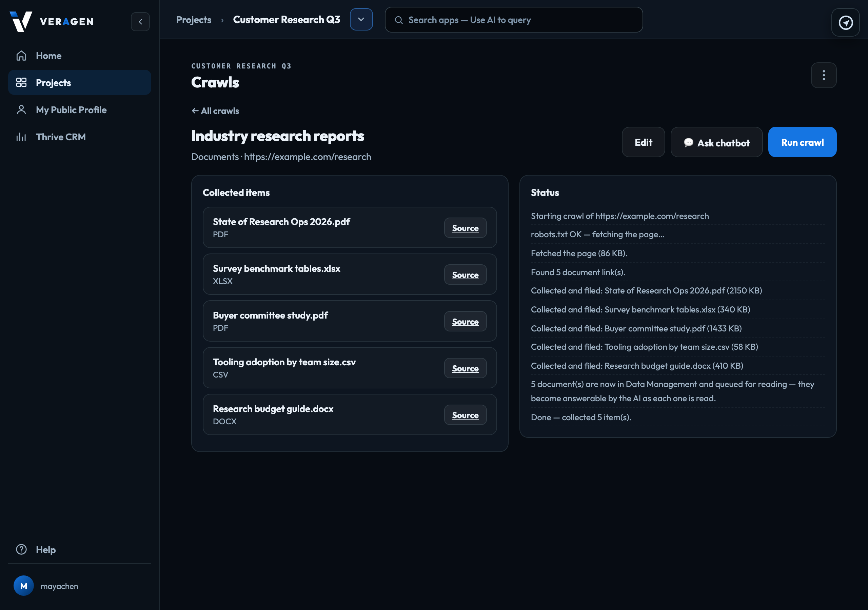
Task: Click the compass navigation icon at top right
Action: coord(845,22)
